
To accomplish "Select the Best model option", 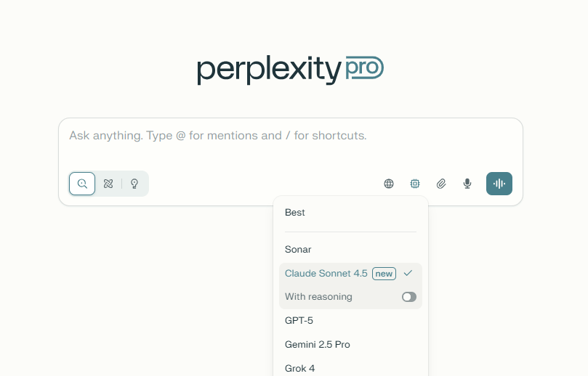I will pyautogui.click(x=295, y=213).
